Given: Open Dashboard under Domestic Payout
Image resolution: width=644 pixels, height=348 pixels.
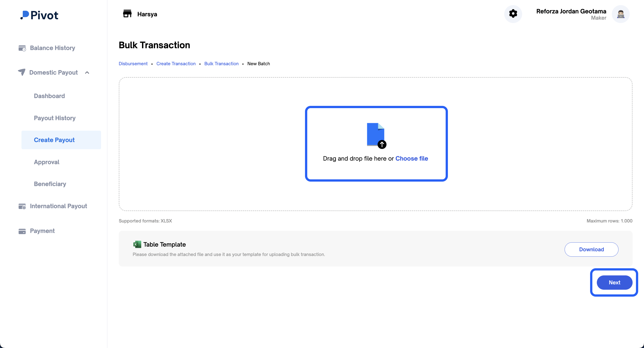Looking at the screenshot, I should click(49, 96).
